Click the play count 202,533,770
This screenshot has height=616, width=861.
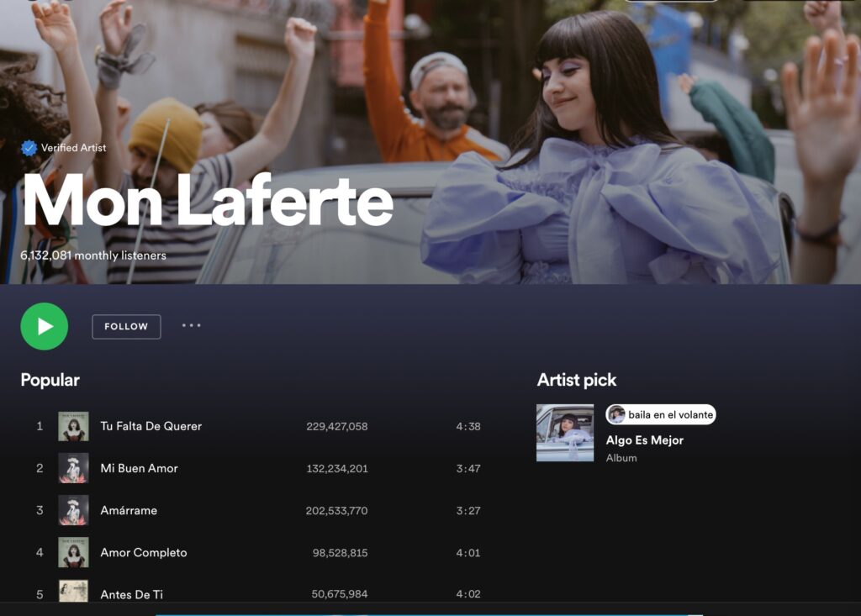point(336,511)
